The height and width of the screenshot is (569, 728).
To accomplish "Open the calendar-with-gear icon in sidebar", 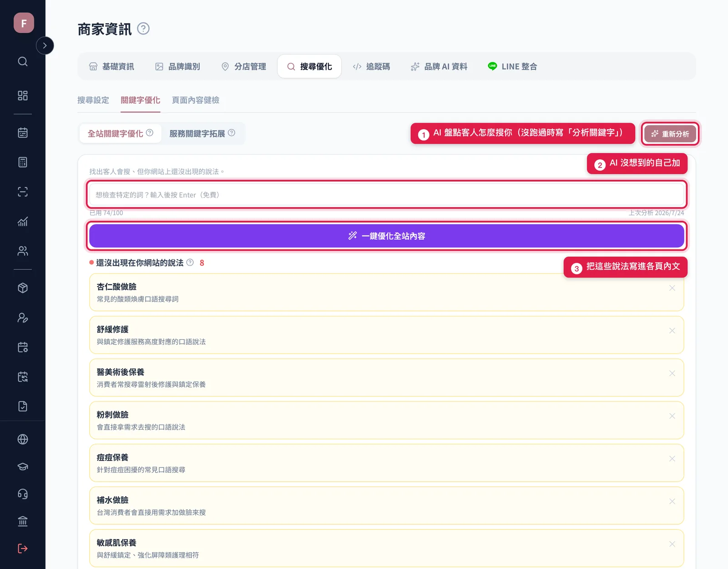I will [23, 347].
